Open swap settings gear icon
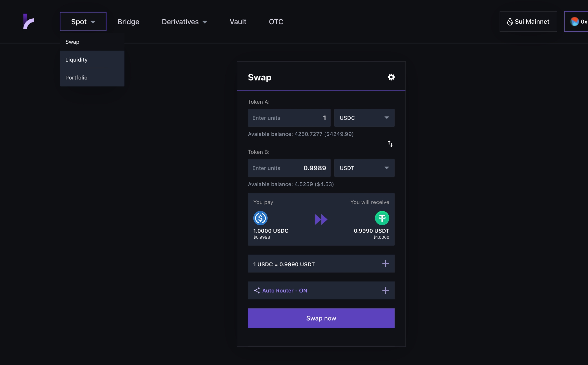Viewport: 588px width, 365px height. point(391,77)
